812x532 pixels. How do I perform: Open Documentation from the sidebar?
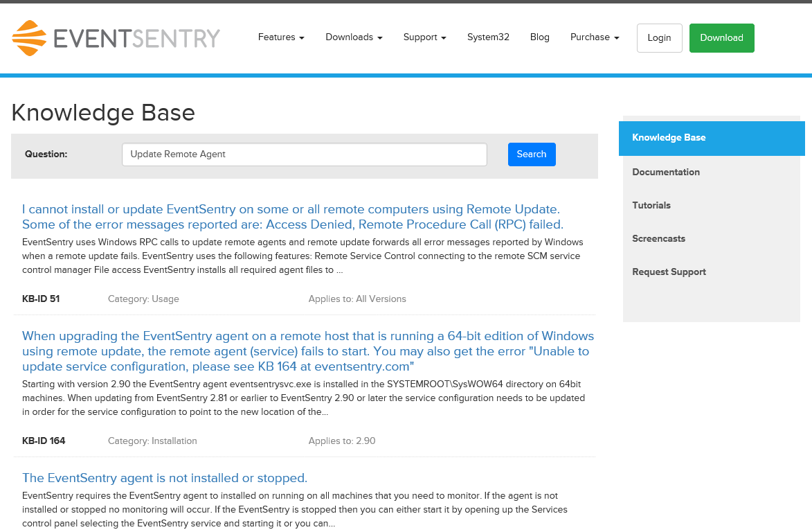pyautogui.click(x=665, y=172)
